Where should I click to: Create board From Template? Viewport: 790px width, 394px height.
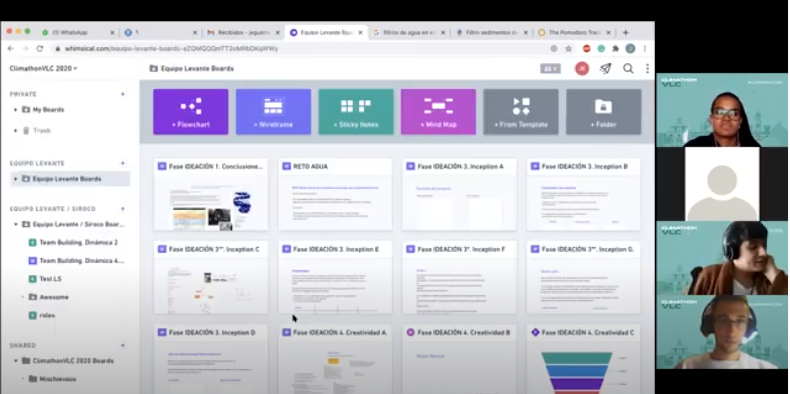pos(521,112)
